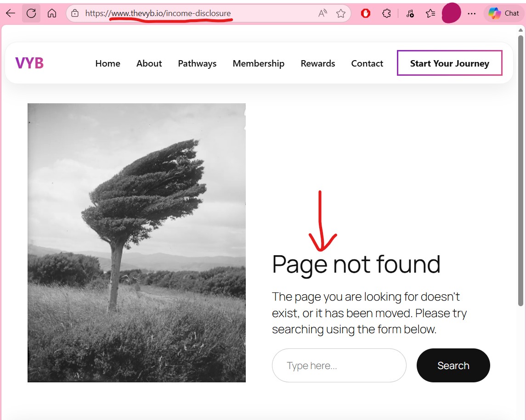526x420 pixels.
Task: Click the browser back arrow
Action: [x=11, y=13]
